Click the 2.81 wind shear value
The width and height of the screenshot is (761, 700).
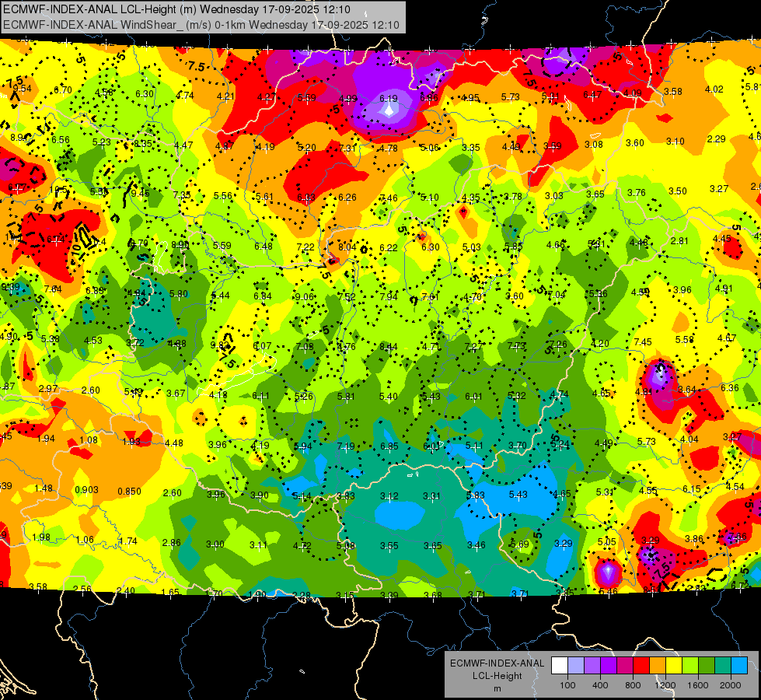point(679,241)
